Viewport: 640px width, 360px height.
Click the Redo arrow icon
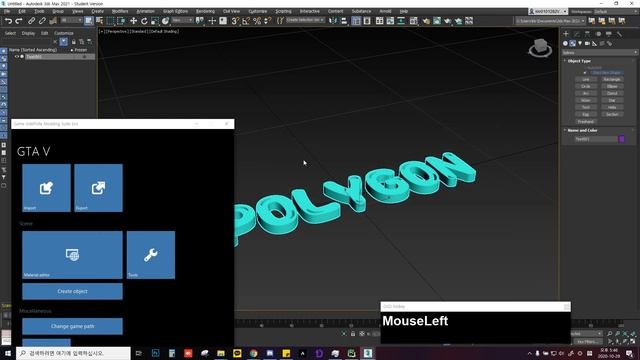pyautogui.click(x=19, y=20)
